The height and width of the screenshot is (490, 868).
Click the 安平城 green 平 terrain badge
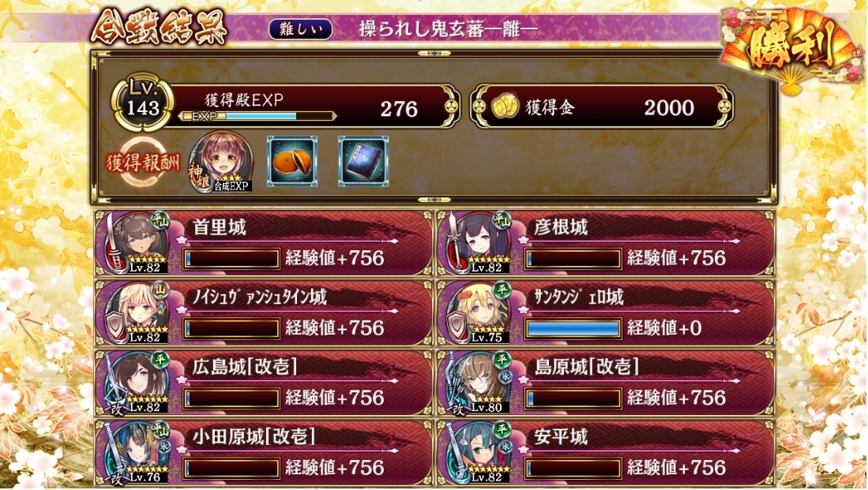point(502,429)
